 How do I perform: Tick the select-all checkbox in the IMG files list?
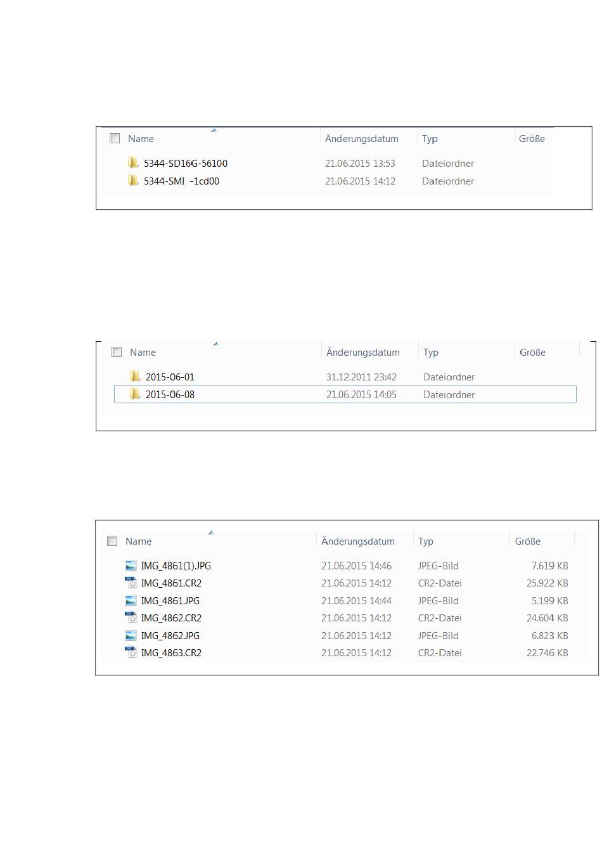tap(112, 541)
